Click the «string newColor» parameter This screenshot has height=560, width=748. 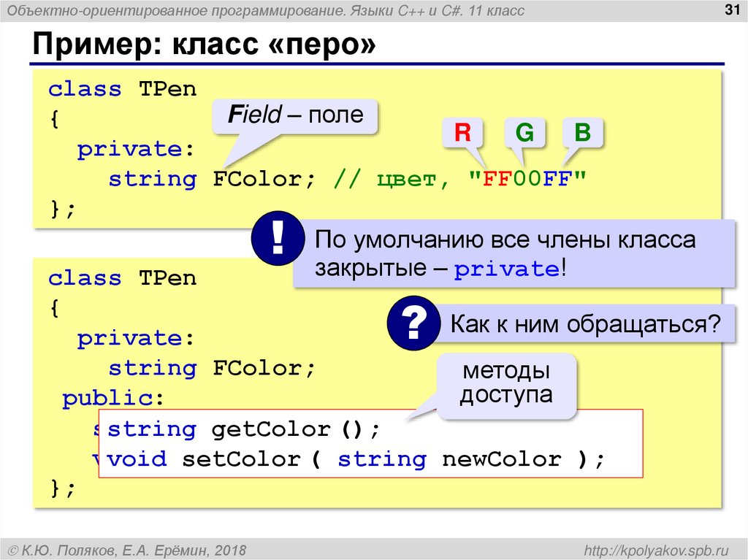pyautogui.click(x=449, y=459)
